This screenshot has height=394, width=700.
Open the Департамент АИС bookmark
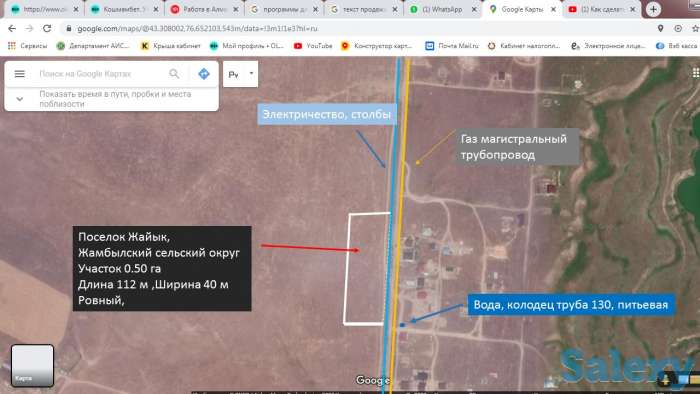point(93,46)
